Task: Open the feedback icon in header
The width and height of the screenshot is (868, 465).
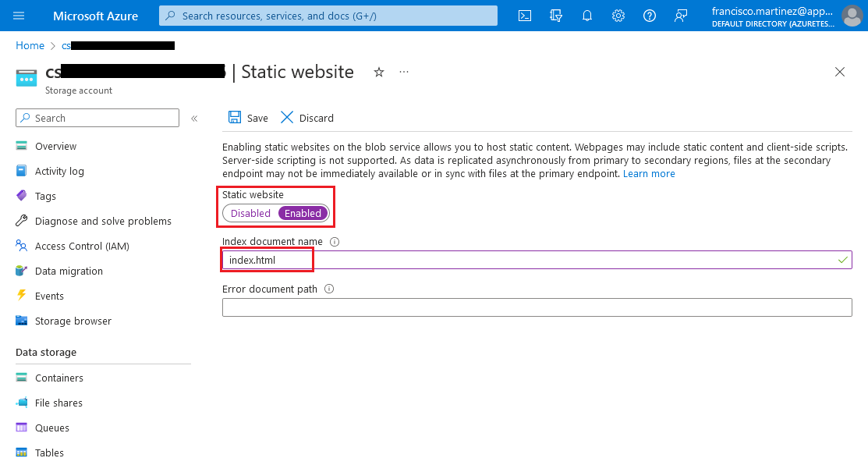Action: coord(681,16)
